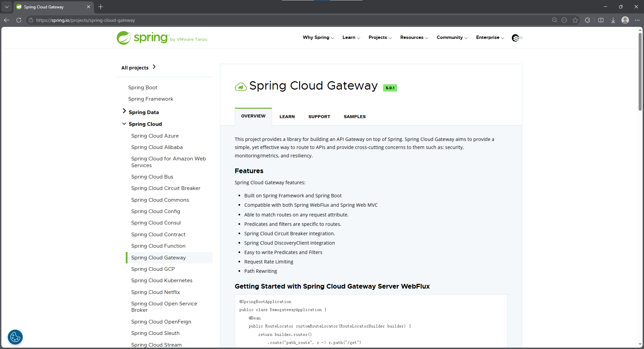Go to Spring Cloud GCP
Viewport: 644px width, 349px height.
coord(153,269)
